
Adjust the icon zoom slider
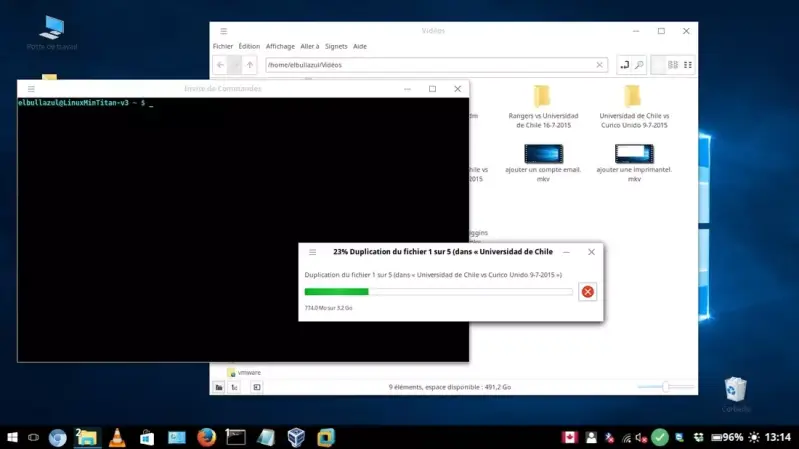coord(665,387)
